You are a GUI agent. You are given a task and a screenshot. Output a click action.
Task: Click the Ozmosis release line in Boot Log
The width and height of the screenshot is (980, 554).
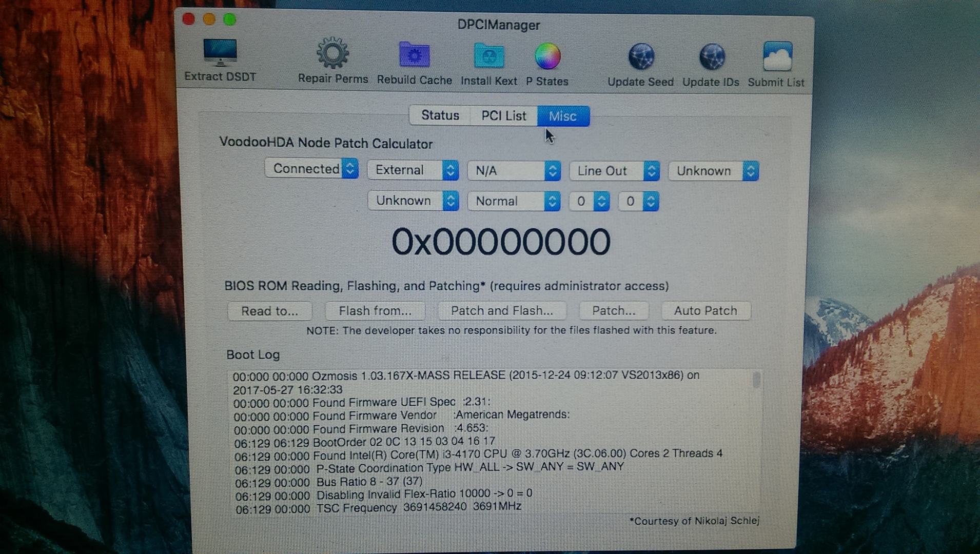point(466,382)
